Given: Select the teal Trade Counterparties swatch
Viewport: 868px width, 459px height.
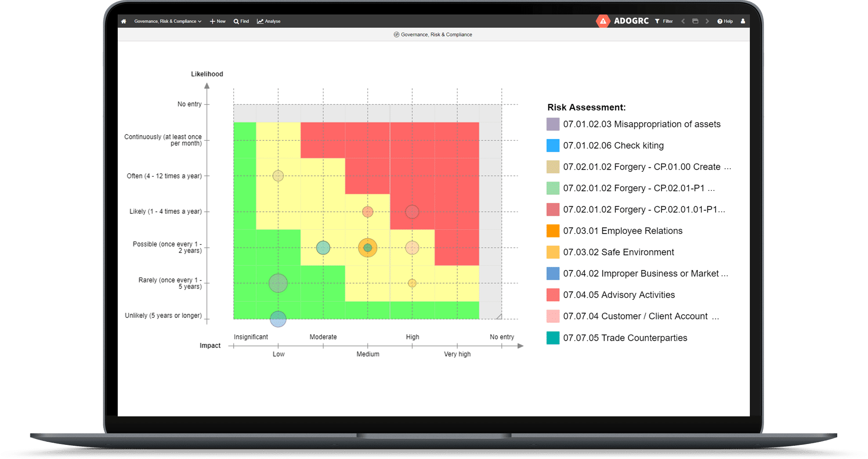Looking at the screenshot, I should pos(553,338).
